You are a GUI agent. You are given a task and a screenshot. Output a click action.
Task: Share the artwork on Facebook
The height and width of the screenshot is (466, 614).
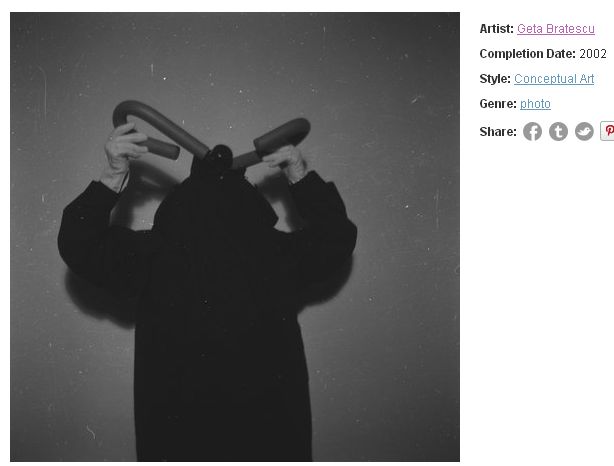[x=532, y=131]
